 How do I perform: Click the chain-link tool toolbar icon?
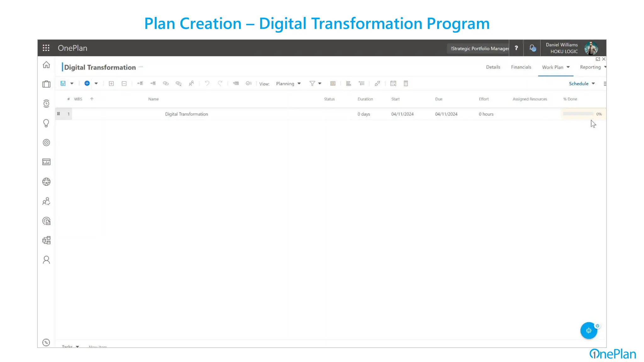tap(377, 83)
